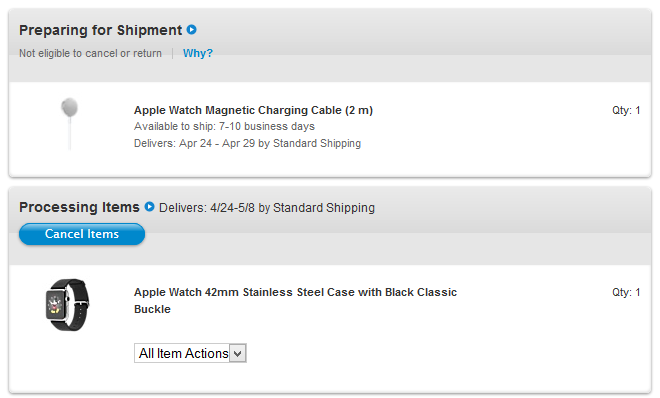Click the Preparing for Shipment heading

pyautogui.click(x=101, y=30)
